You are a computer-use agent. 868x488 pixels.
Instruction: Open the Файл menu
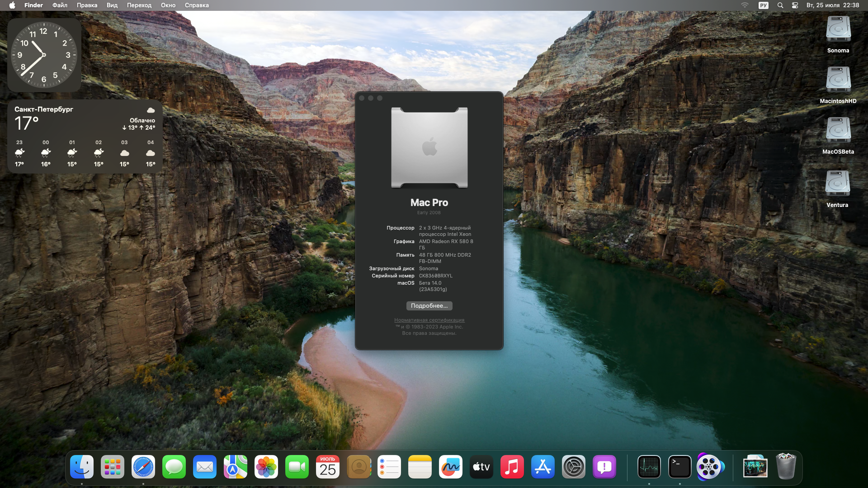coord(60,5)
